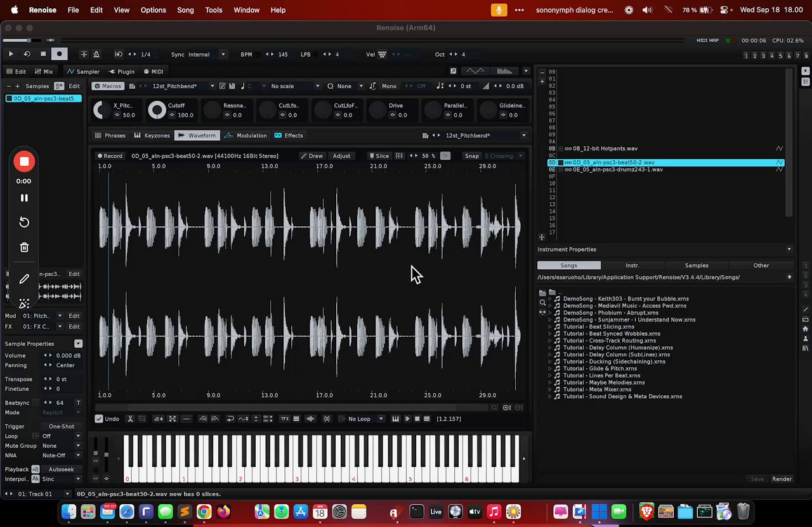This screenshot has height=527, width=812.
Task: Toggle the Macros button
Action: 107,86
